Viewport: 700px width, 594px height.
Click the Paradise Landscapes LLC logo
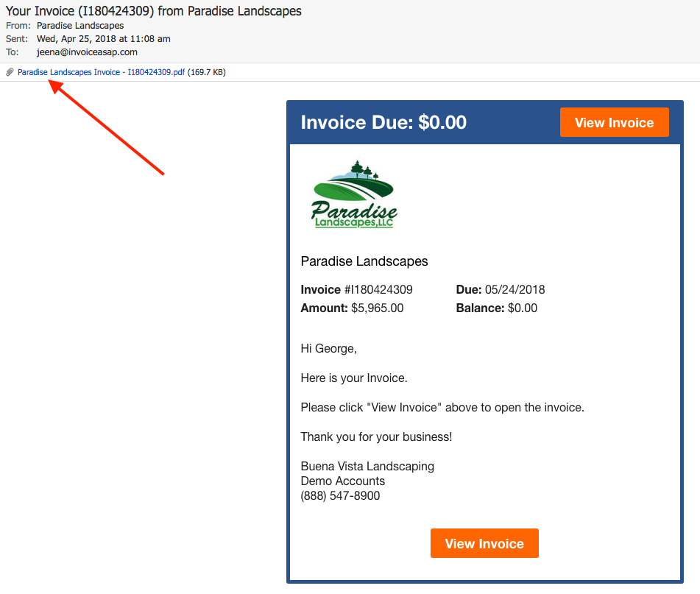[353, 194]
